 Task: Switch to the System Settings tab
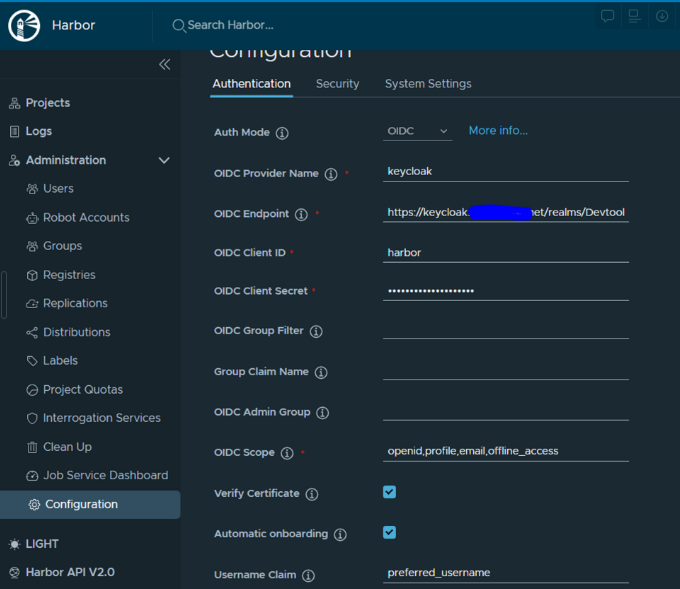click(x=428, y=84)
